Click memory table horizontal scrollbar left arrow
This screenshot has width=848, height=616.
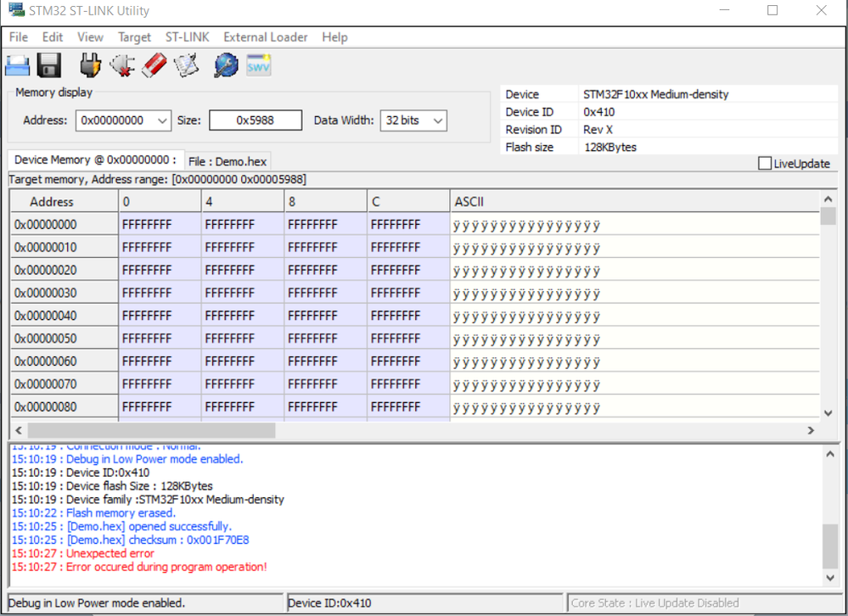click(19, 431)
